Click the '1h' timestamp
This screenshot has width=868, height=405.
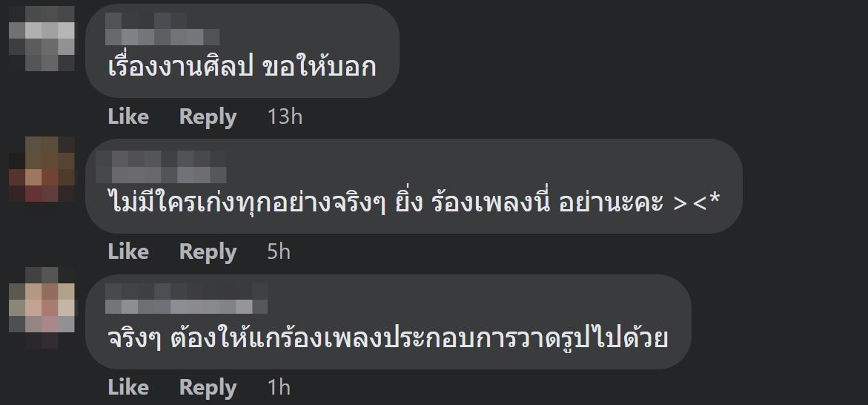pyautogui.click(x=279, y=387)
